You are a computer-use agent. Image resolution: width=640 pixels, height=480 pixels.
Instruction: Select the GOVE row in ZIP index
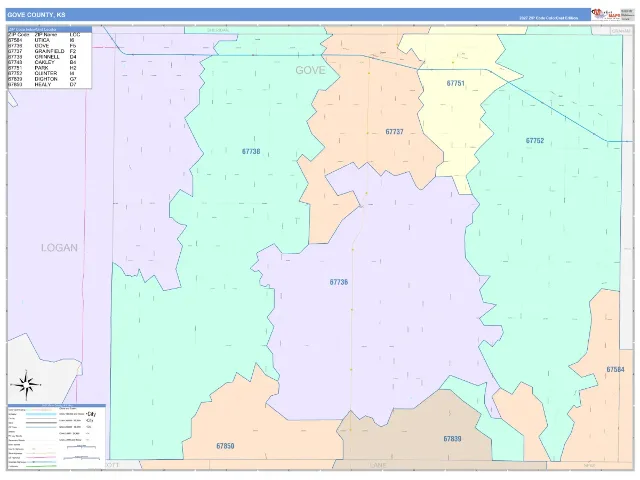coord(49,46)
